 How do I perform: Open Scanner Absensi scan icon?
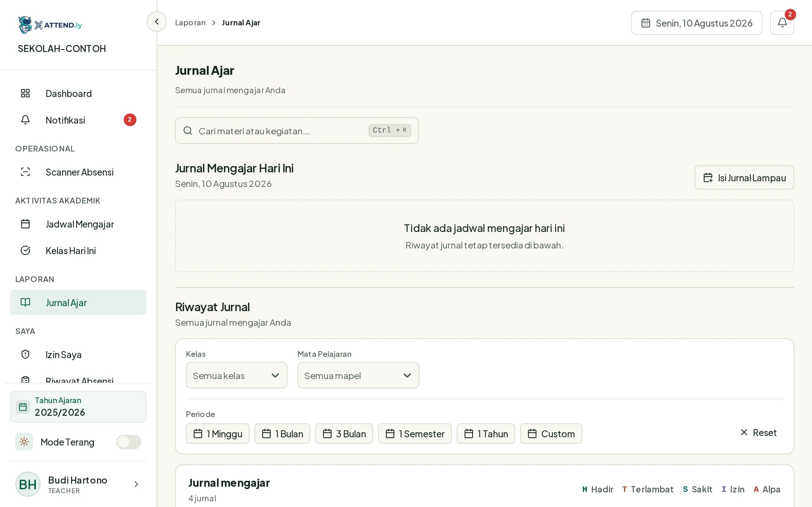[25, 172]
